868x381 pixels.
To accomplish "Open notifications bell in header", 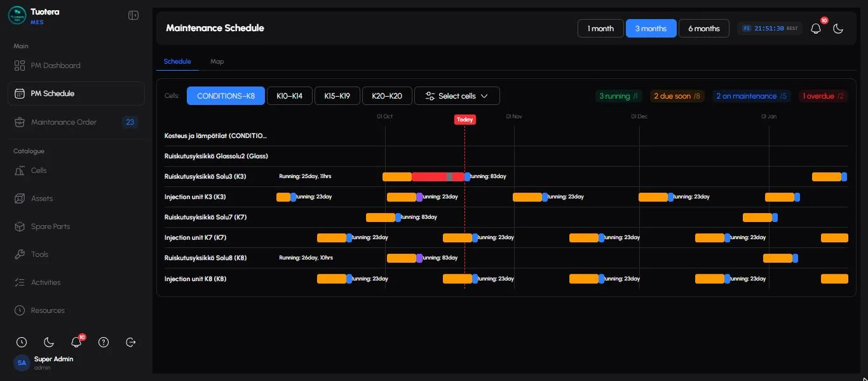I will point(816,29).
